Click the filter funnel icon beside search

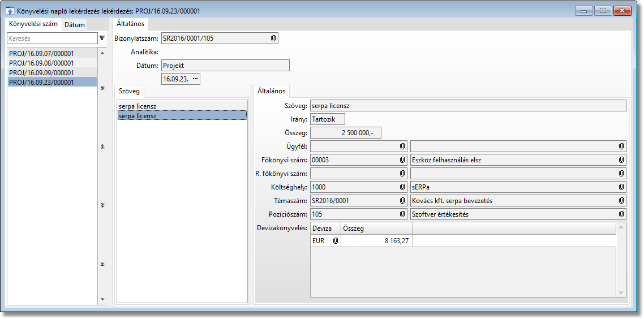point(102,38)
